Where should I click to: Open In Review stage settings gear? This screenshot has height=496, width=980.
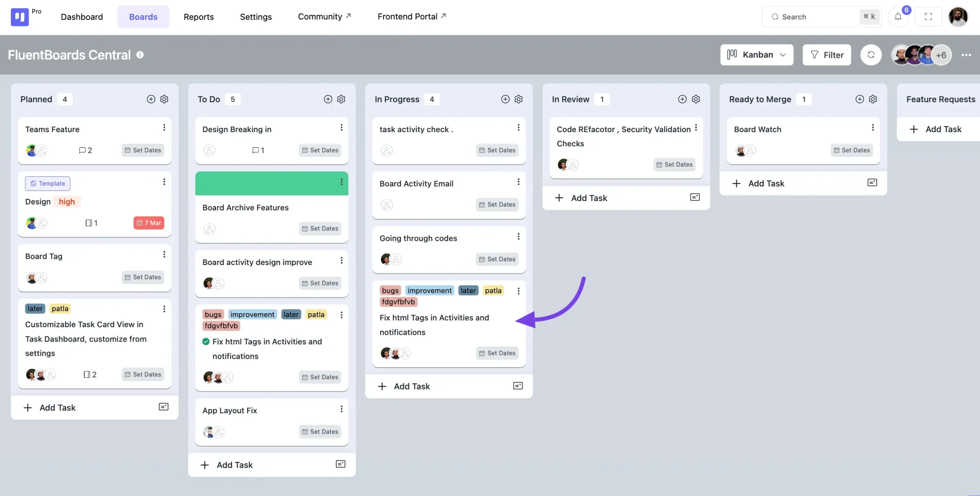(696, 99)
